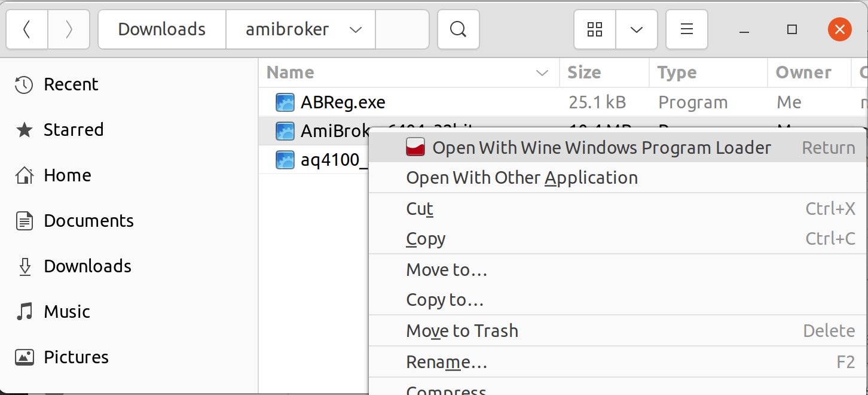This screenshot has width=868, height=395.
Task: Open Documents folder in sidebar
Action: pos(88,221)
